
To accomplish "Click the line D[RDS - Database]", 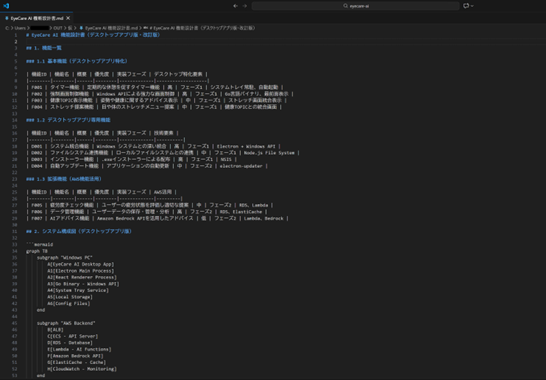I will pyautogui.click(x=70, y=343).
